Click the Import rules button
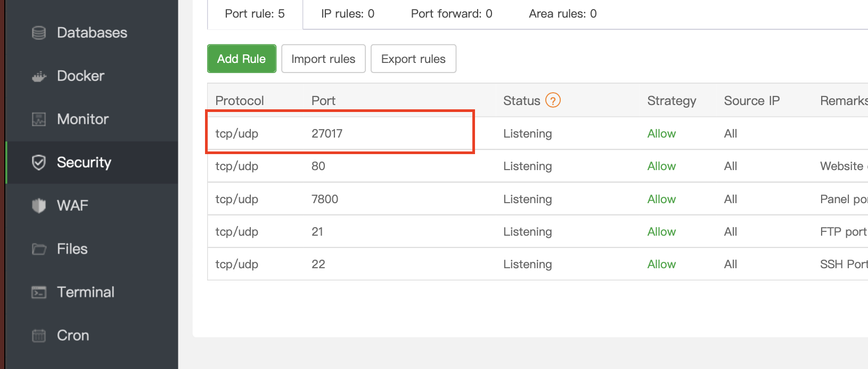 point(323,59)
